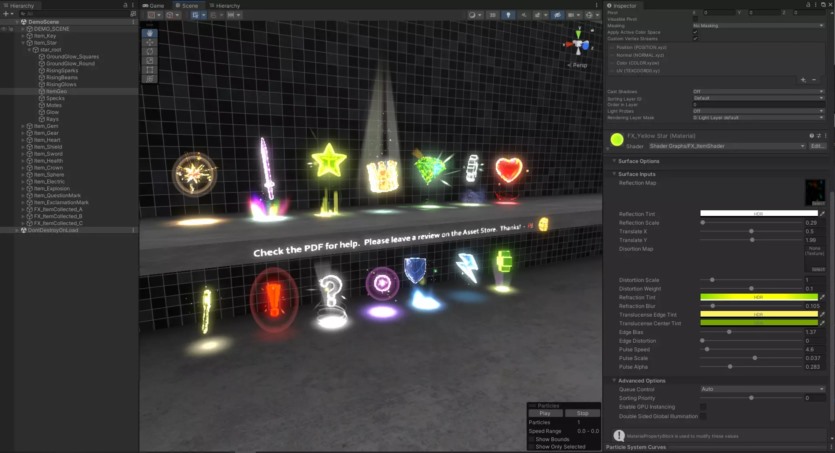Collapse Item_Star in Hierarchy
Image resolution: width=835 pixels, height=453 pixels.
click(x=23, y=43)
